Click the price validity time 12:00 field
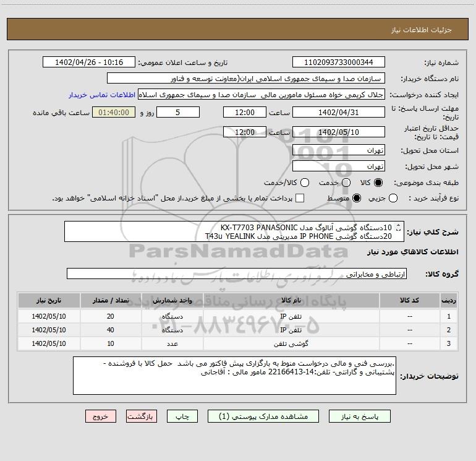 [245, 132]
